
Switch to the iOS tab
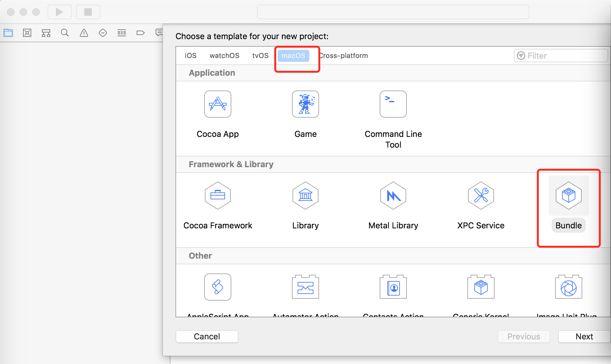click(191, 56)
